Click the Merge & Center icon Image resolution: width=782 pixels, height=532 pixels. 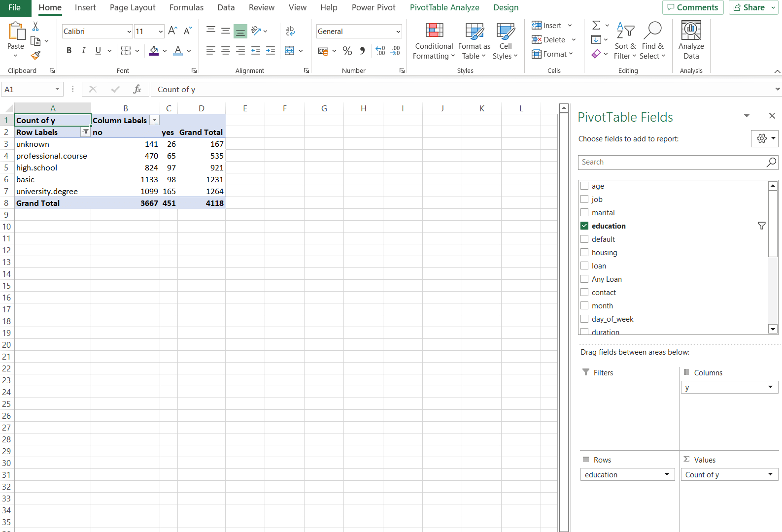tap(290, 50)
